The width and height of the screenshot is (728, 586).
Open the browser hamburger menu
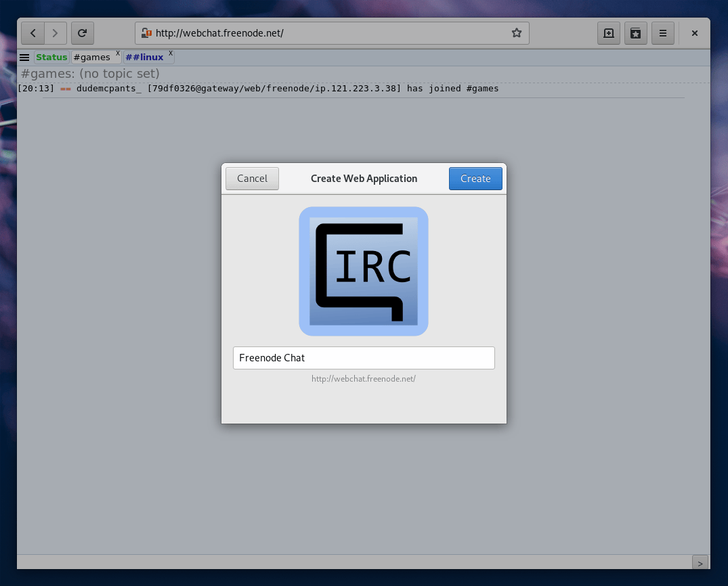(x=662, y=33)
